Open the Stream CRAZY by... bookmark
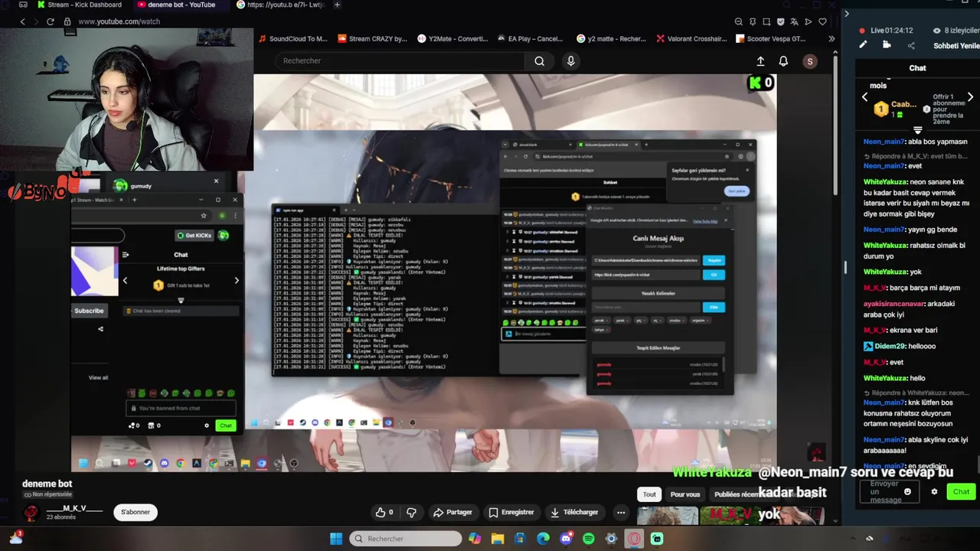The height and width of the screenshot is (551, 980). (373, 38)
